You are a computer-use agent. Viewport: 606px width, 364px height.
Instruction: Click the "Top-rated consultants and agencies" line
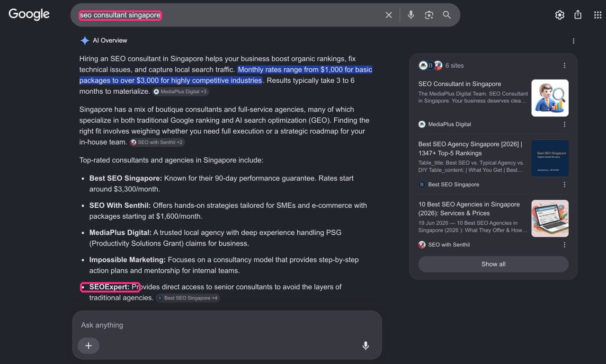click(x=171, y=160)
